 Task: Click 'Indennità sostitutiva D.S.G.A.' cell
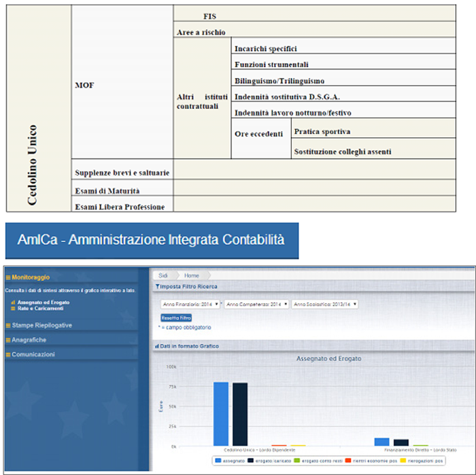pos(343,94)
